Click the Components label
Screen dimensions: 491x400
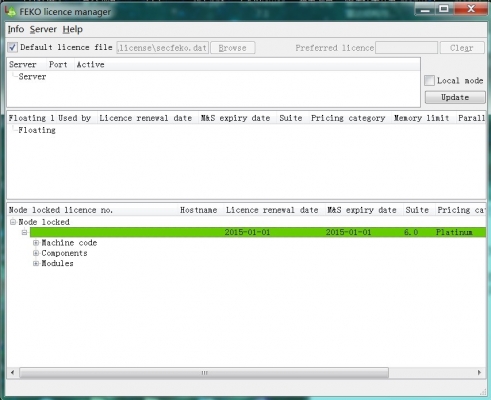coord(64,253)
